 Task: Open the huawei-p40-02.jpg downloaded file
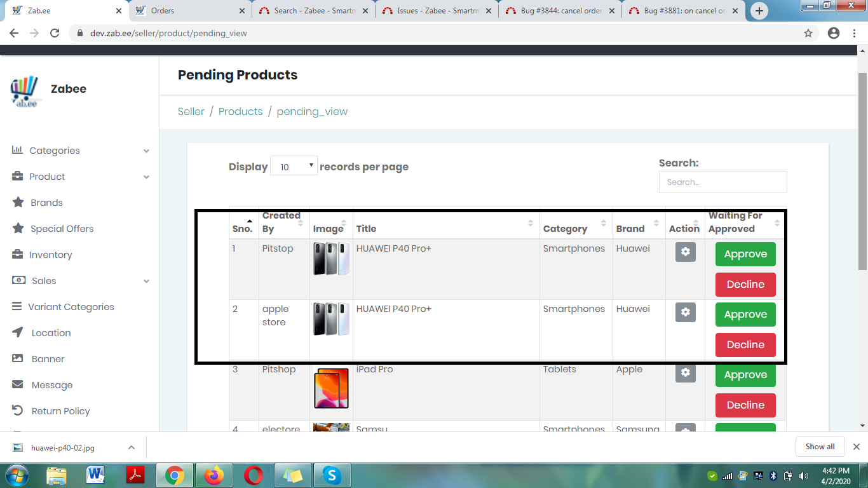tap(63, 447)
